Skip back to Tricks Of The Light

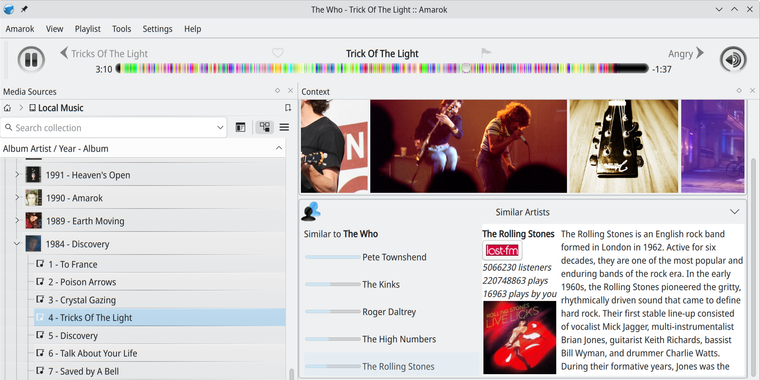[x=104, y=54]
